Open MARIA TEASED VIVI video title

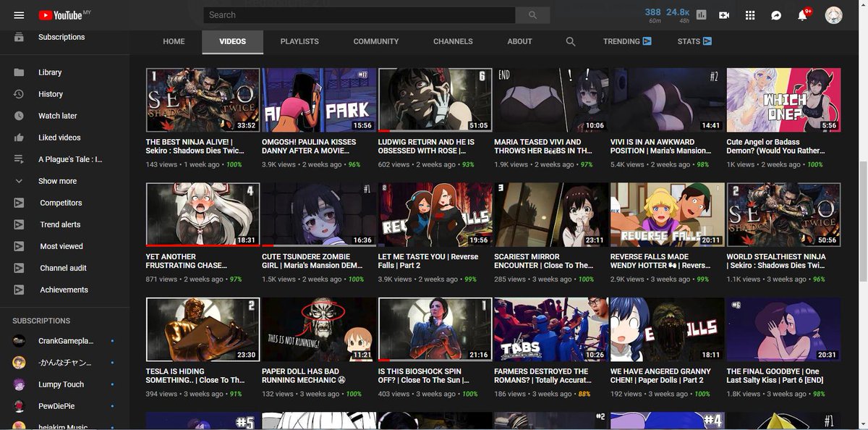542,146
